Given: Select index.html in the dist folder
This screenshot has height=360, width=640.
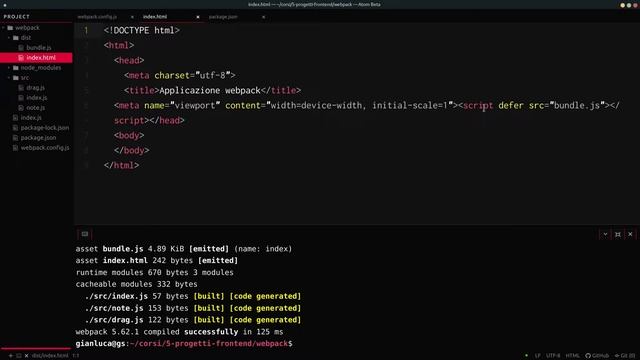Looking at the screenshot, I should [36, 58].
